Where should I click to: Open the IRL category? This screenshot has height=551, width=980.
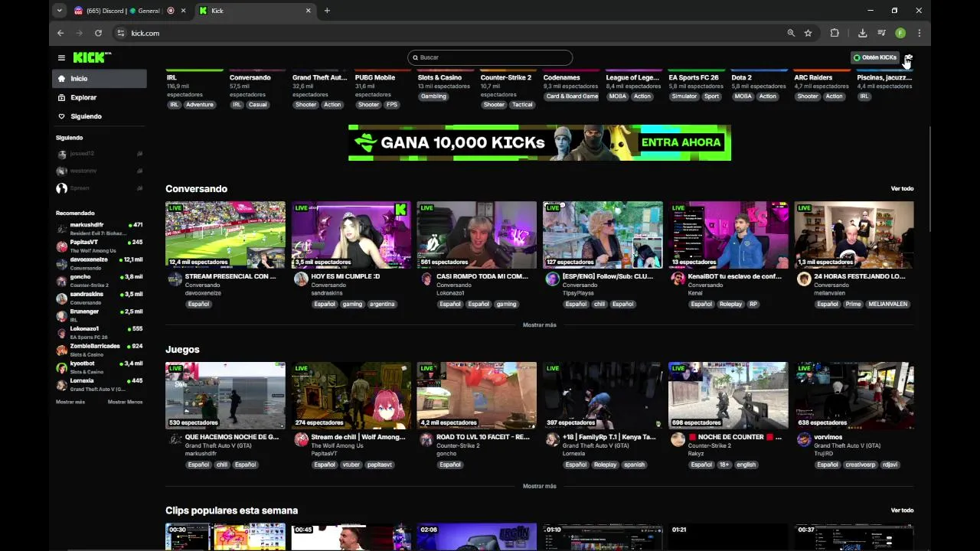pyautogui.click(x=171, y=77)
